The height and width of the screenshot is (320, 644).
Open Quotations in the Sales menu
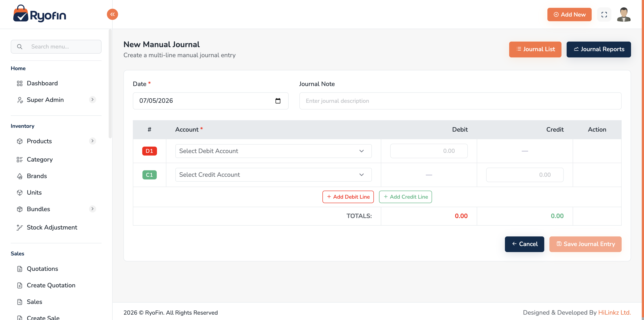coord(42,269)
